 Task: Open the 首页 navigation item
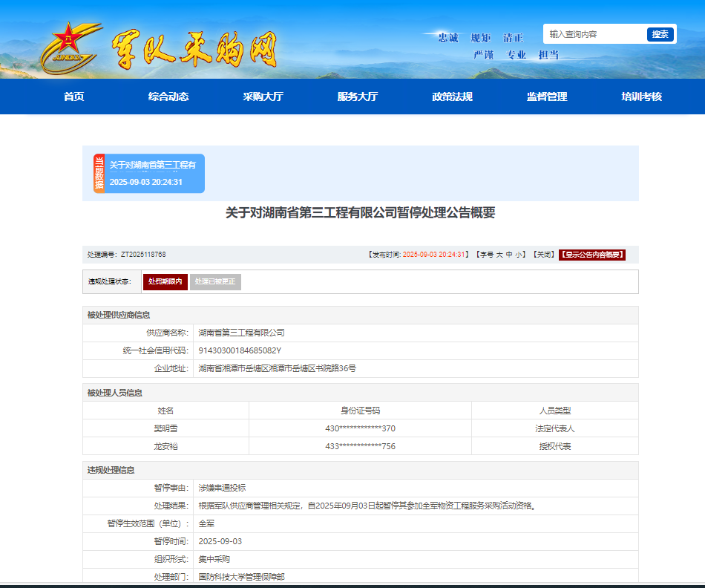click(x=73, y=97)
